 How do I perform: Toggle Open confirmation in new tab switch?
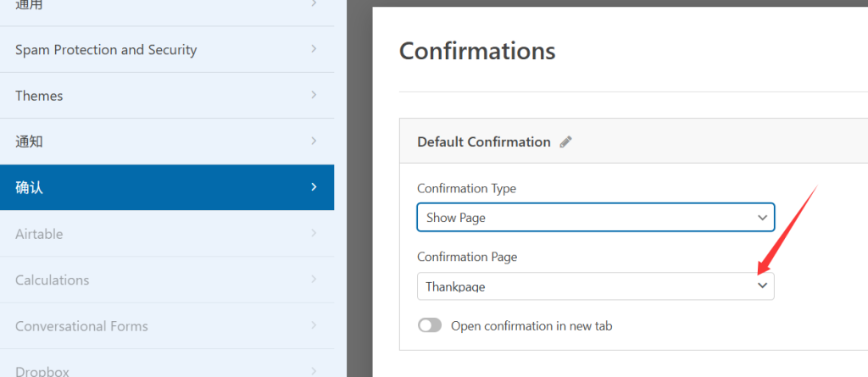[x=430, y=325]
